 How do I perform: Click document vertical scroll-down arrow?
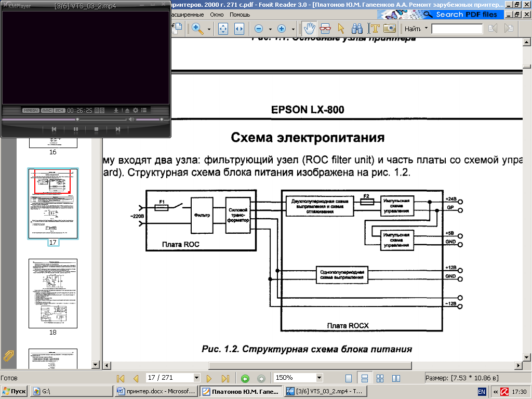click(x=527, y=357)
